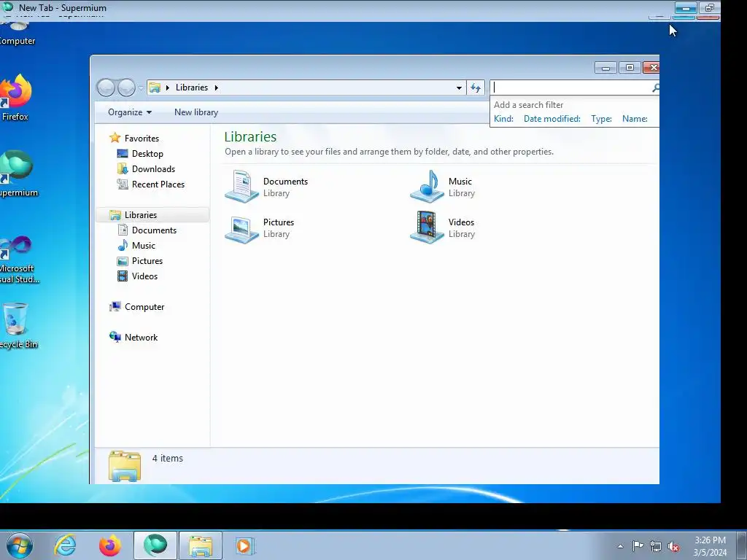Switch to Supermium on the taskbar
The width and height of the screenshot is (747, 560).
(155, 545)
